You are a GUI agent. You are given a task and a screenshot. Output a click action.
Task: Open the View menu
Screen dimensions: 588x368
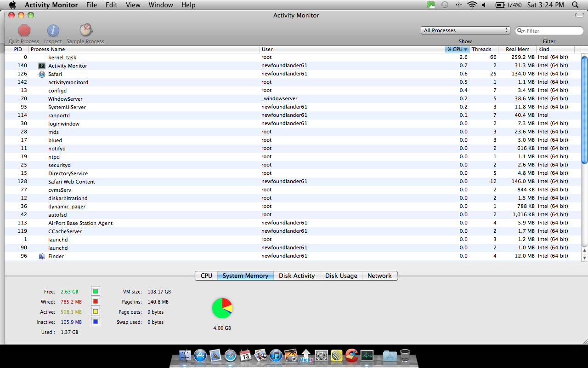[x=133, y=5]
